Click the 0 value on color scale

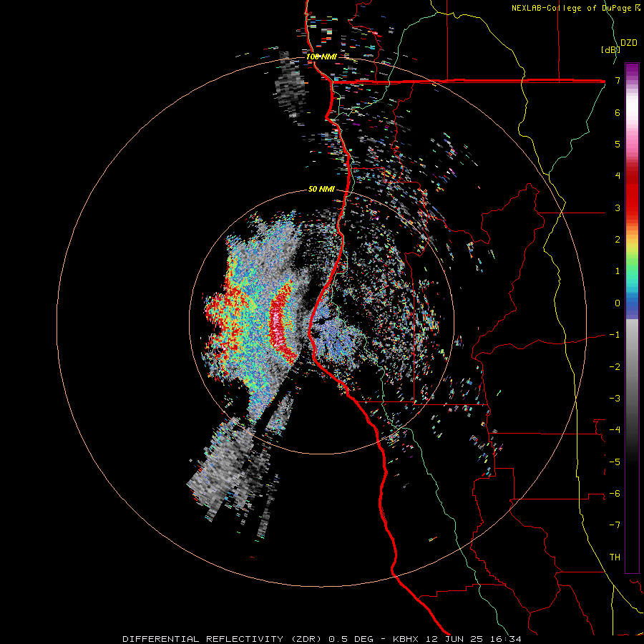click(x=618, y=303)
